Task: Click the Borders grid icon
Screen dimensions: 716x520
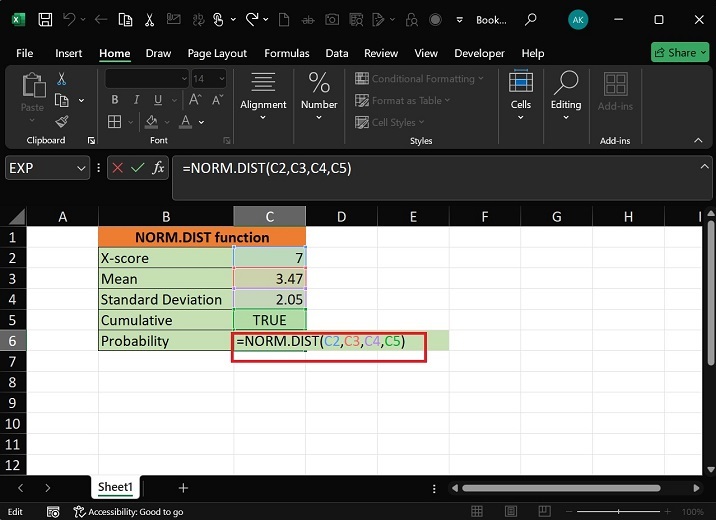Action: (x=114, y=121)
